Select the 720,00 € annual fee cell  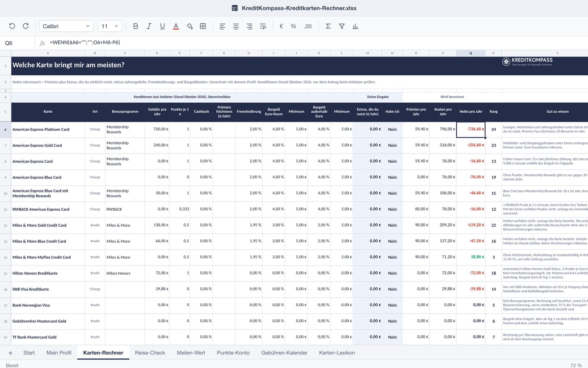click(157, 130)
